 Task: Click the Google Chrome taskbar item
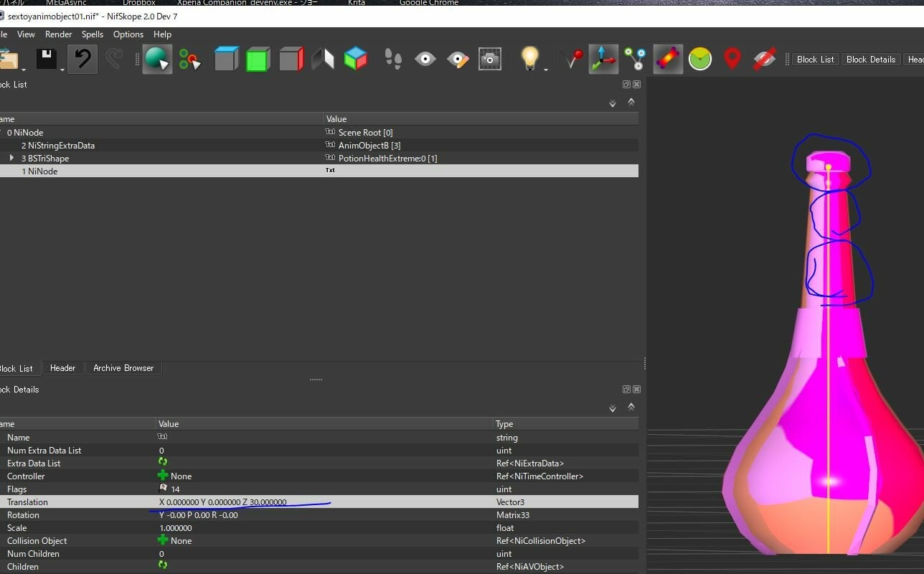[429, 3]
